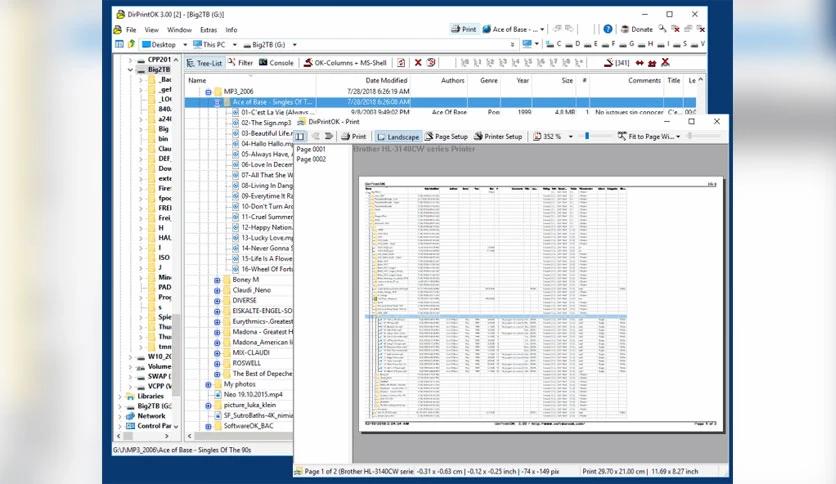Click Print in the preview toolbar

[x=353, y=136]
